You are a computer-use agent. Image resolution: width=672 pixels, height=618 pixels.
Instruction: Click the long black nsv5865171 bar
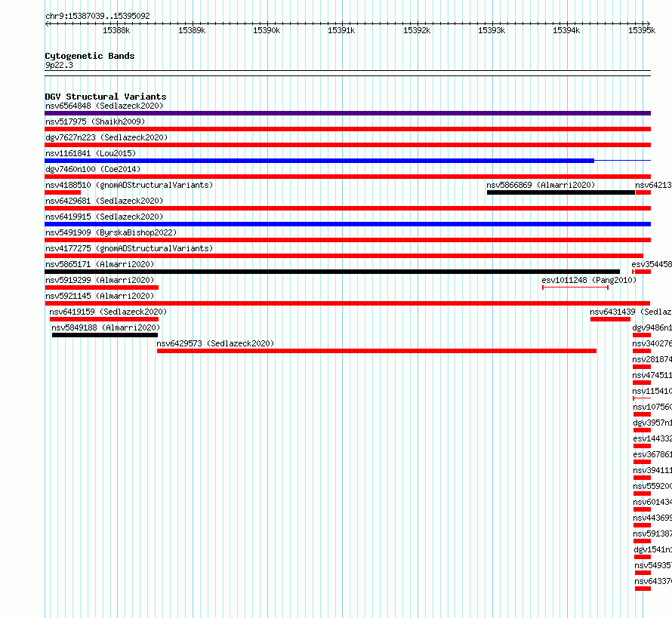(332, 272)
